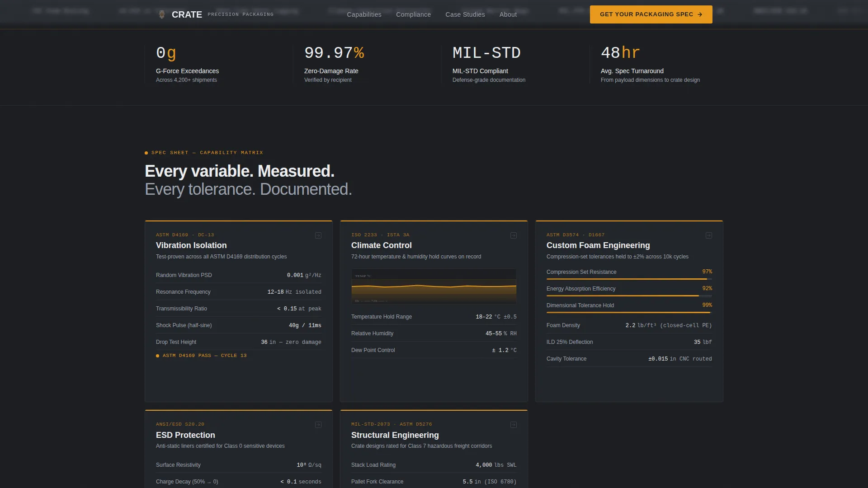The width and height of the screenshot is (868, 488).
Task: Click the 48hr turnaround stat
Action: 620,53
